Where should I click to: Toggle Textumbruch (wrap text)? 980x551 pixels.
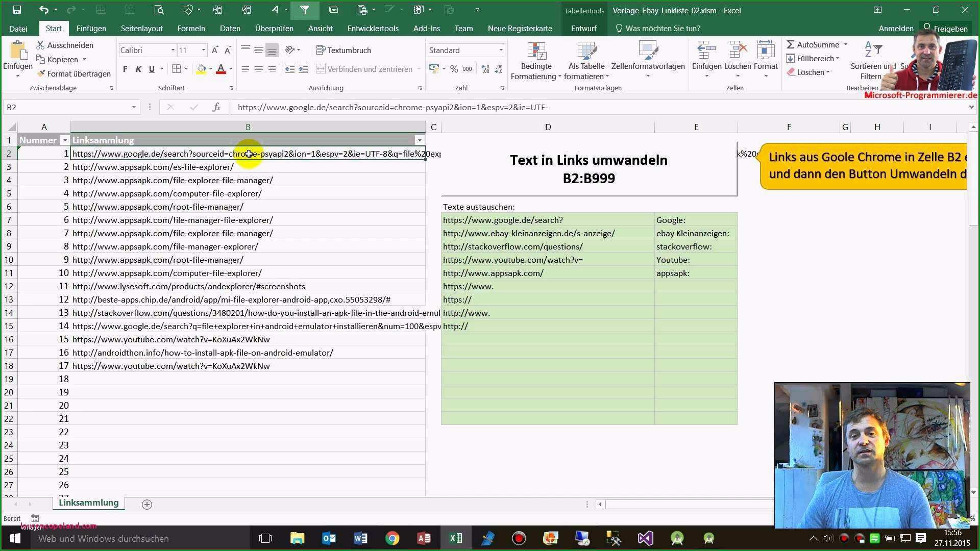click(344, 50)
